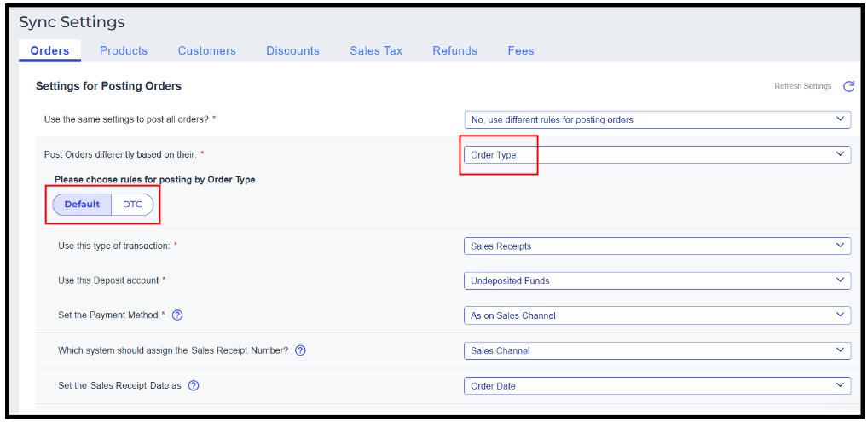Expand the Order Type dropdown
Image resolution: width=868 pixels, height=422 pixels.
[657, 155]
